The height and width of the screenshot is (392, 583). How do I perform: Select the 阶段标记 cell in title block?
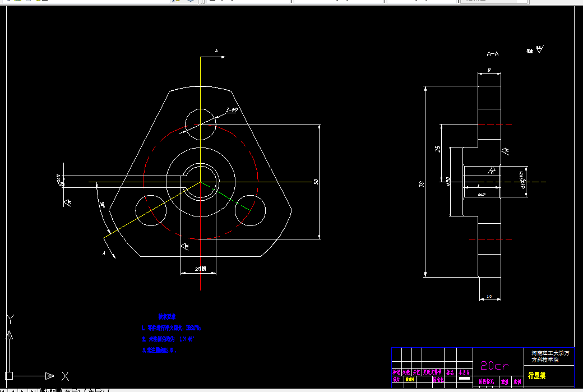click(x=487, y=381)
